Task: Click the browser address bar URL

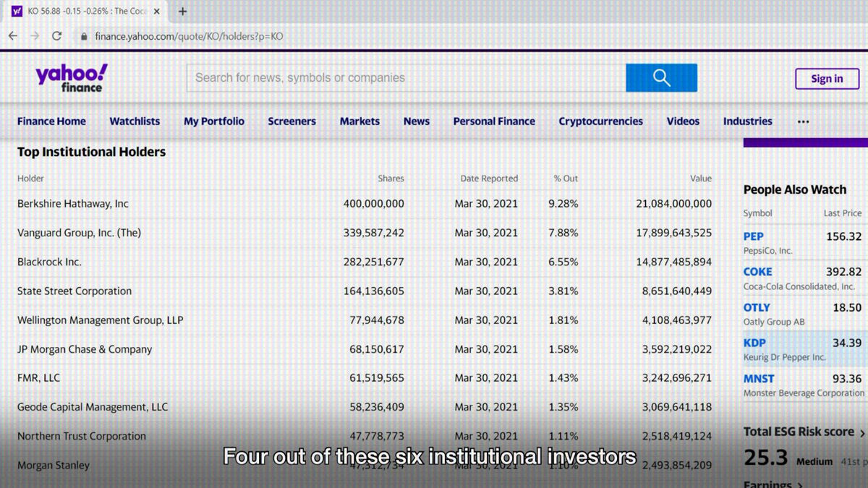Action: tap(189, 36)
